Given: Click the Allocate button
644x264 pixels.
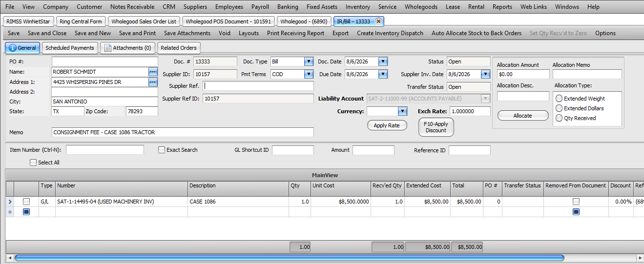Looking at the screenshot, I should (x=522, y=116).
